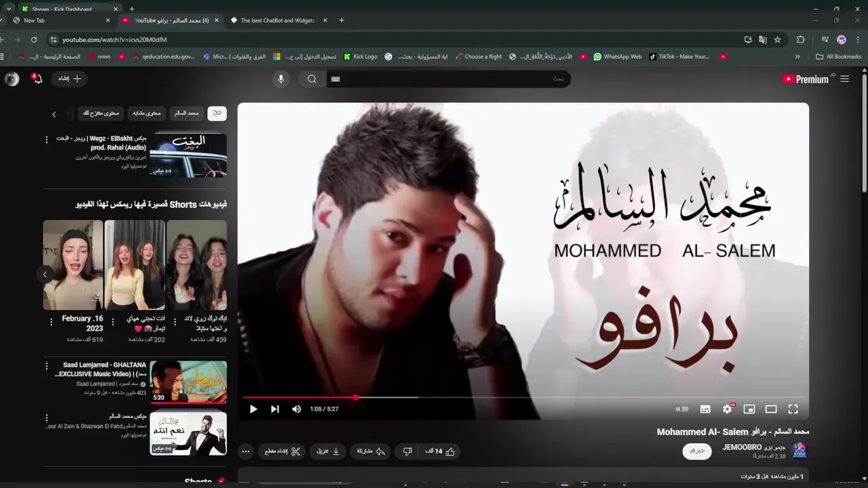Viewport: 868px width, 488px height.
Task: Open options for Wegz ElBakht mix
Action: point(46,140)
